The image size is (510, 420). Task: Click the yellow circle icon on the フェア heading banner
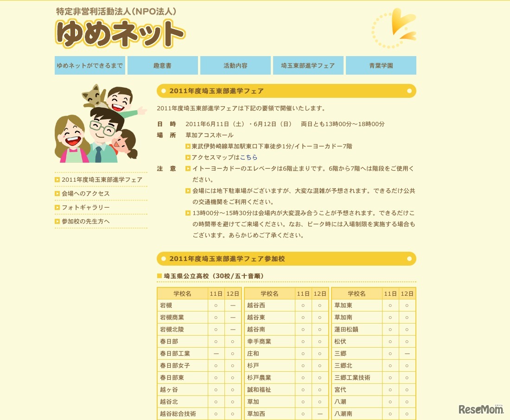[165, 91]
